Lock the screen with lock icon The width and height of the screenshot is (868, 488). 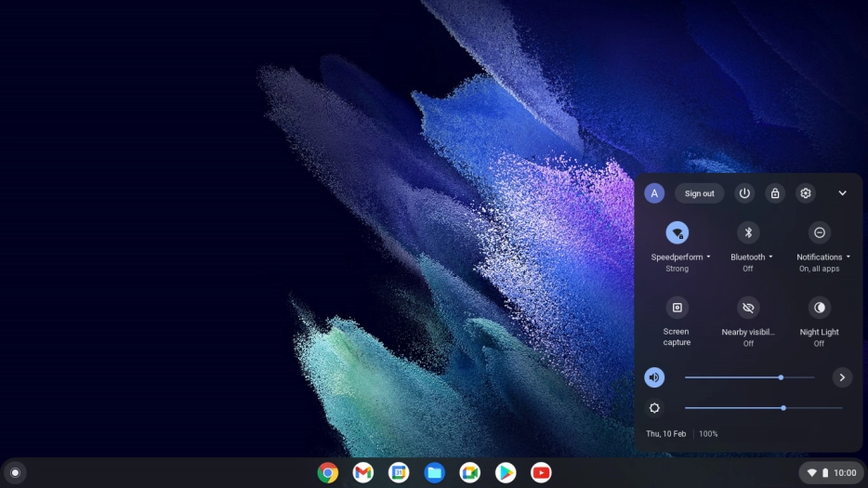(774, 193)
